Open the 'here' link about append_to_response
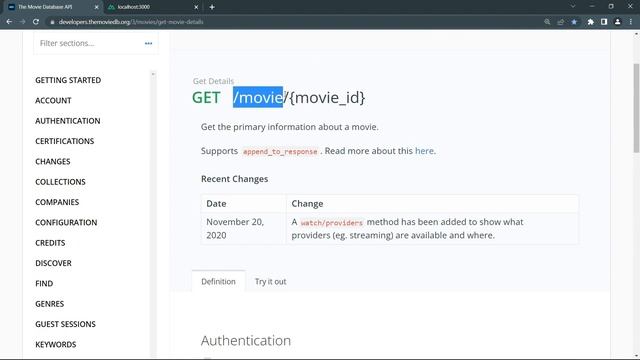 pyautogui.click(x=424, y=151)
